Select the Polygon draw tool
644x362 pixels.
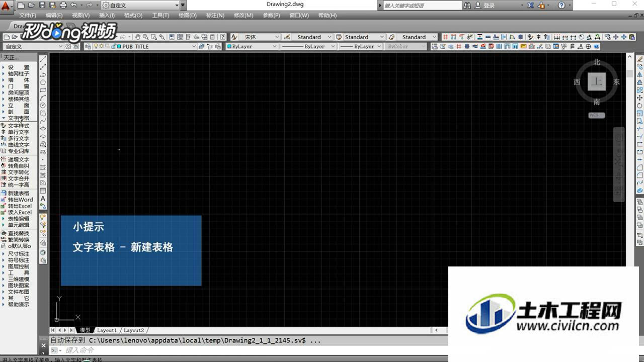pyautogui.click(x=43, y=82)
